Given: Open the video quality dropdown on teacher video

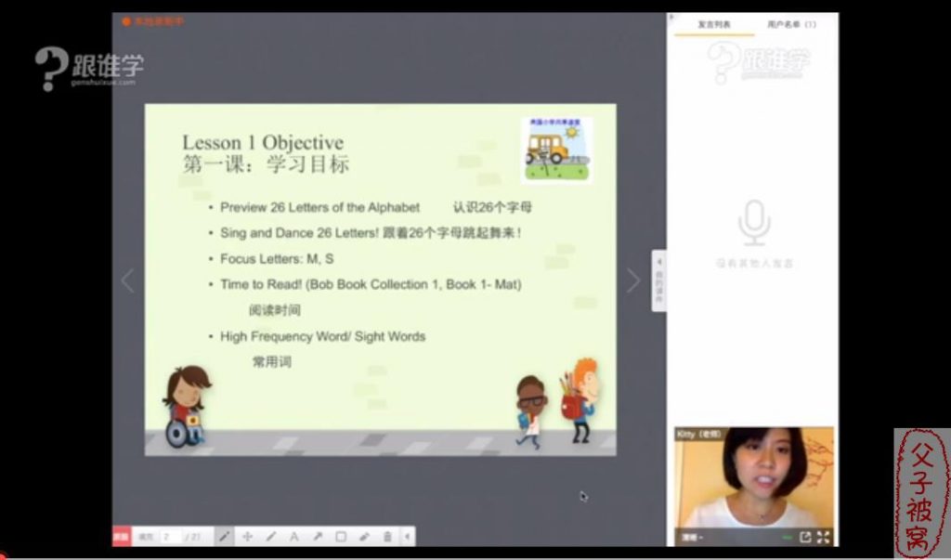Looking at the screenshot, I should [x=692, y=537].
